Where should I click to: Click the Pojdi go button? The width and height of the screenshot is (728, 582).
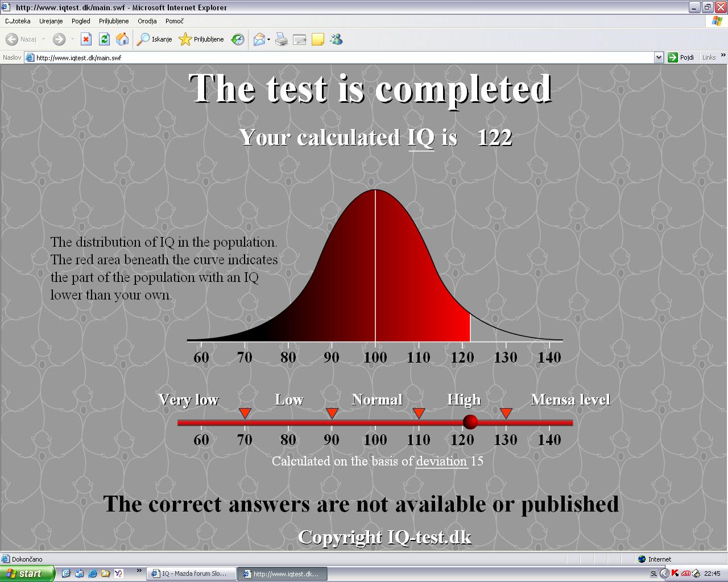point(681,57)
